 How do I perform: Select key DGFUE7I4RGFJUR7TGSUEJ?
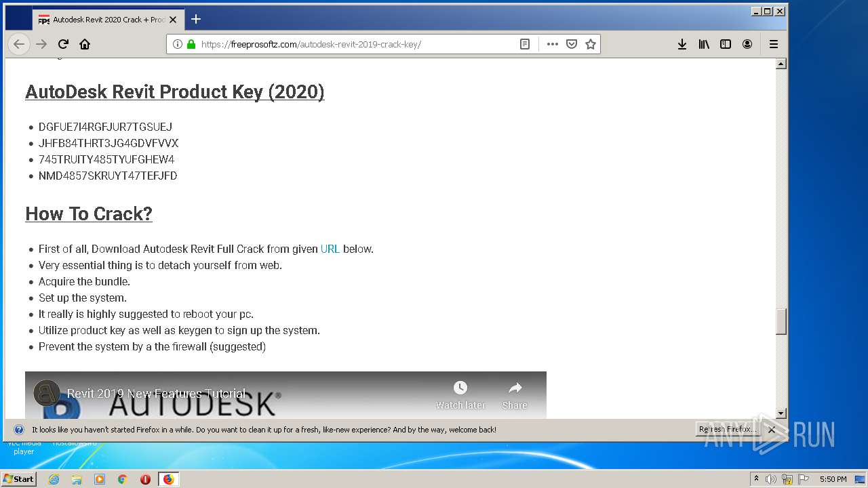pos(105,127)
